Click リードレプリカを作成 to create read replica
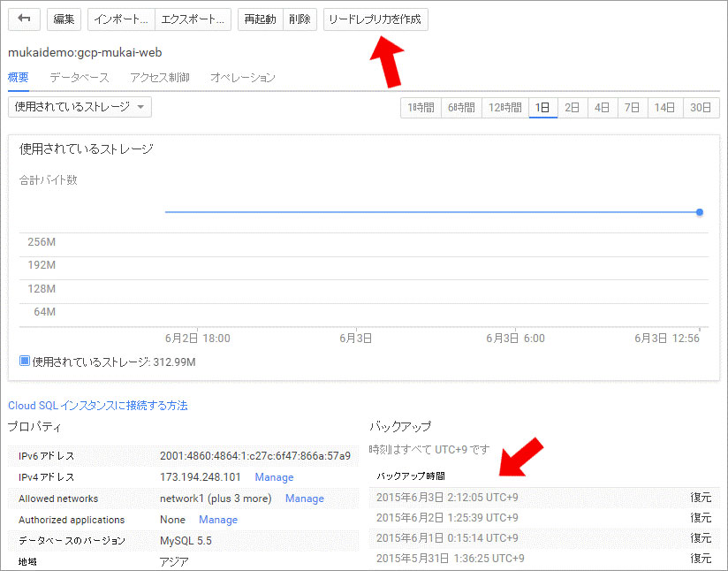 point(375,19)
